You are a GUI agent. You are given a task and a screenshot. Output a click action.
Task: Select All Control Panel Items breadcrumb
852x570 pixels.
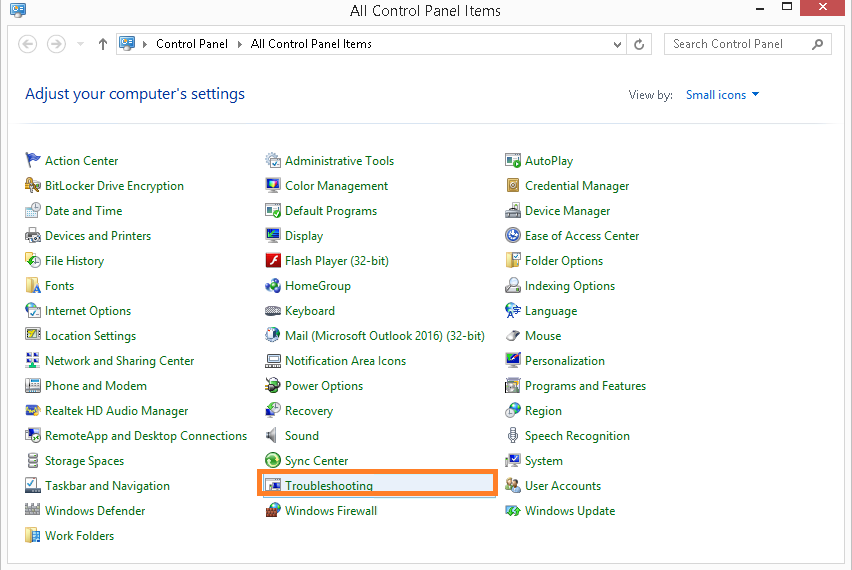coord(311,44)
